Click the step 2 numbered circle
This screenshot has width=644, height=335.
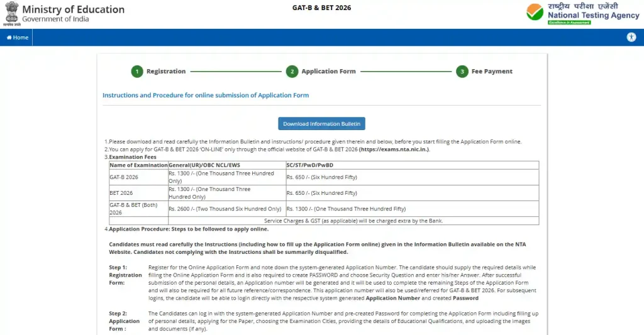pyautogui.click(x=292, y=72)
